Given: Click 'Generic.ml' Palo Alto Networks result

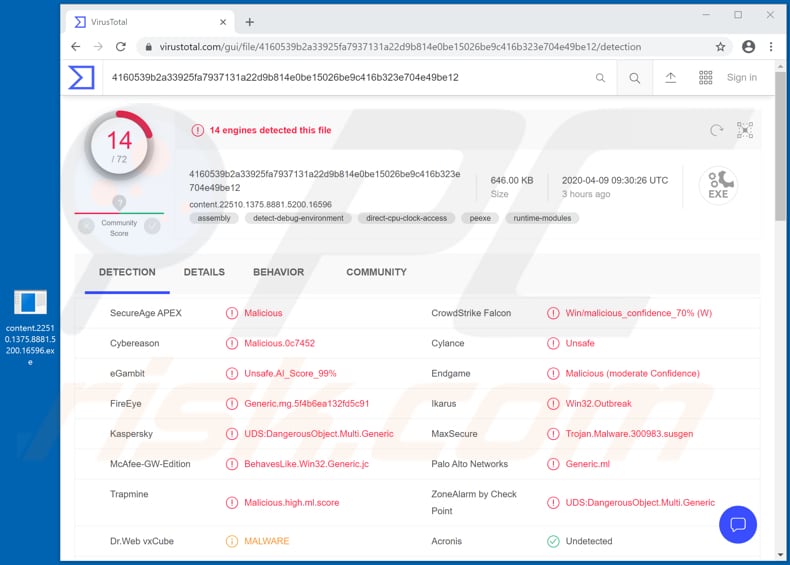Looking at the screenshot, I should (587, 464).
